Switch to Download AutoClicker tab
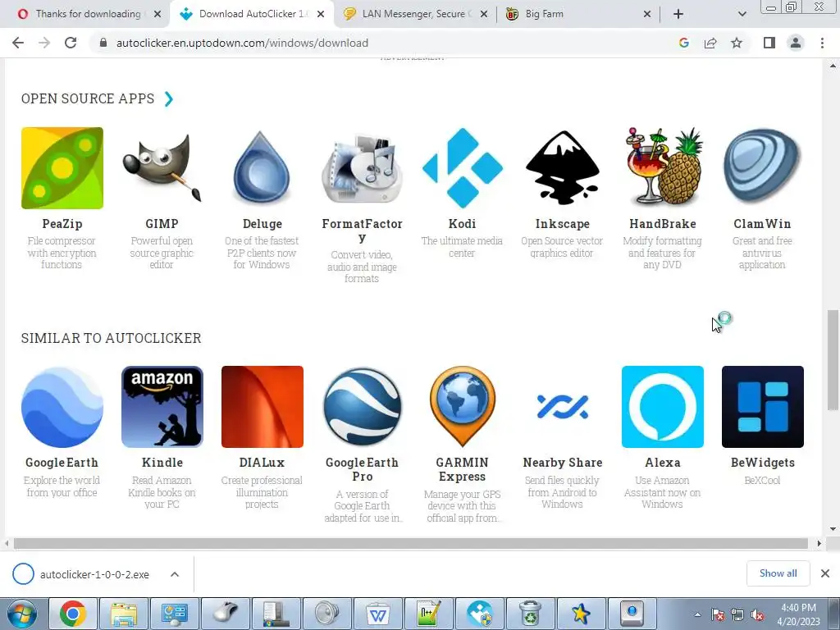This screenshot has height=630, width=840. coord(252,14)
